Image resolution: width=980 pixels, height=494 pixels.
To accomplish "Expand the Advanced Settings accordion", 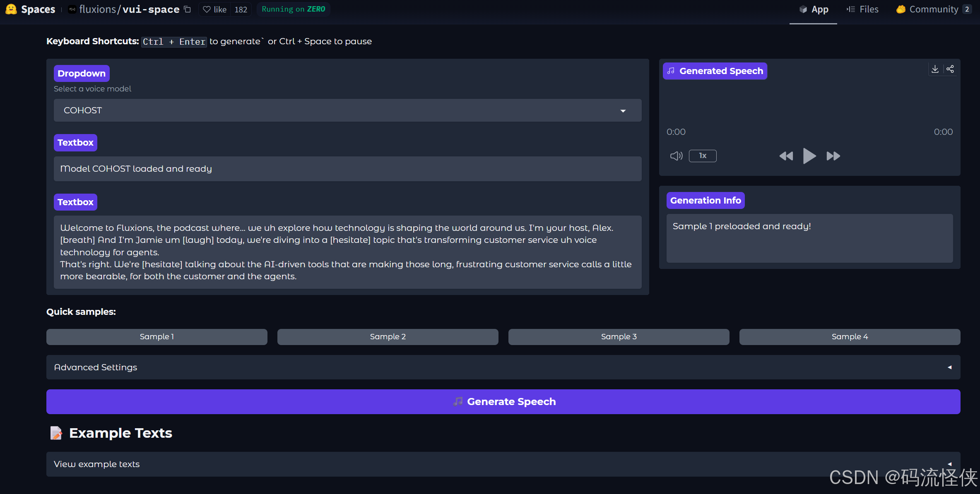I will tap(503, 367).
